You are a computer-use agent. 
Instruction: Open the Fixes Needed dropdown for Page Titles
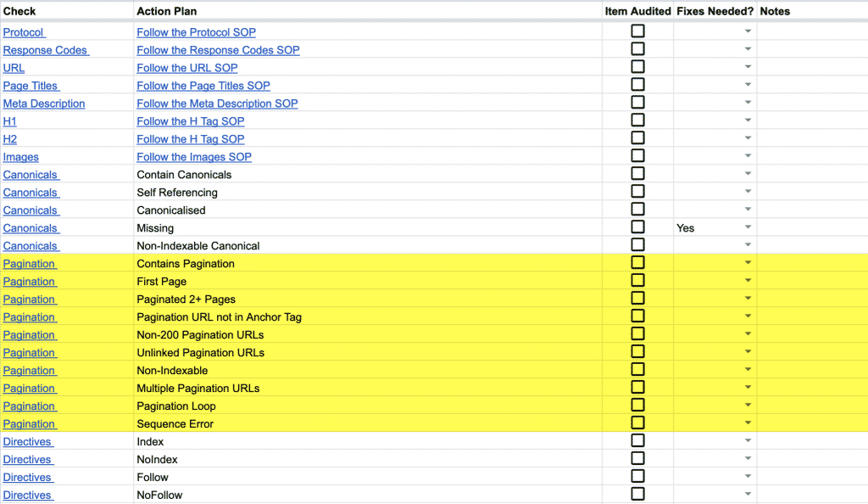tap(748, 86)
